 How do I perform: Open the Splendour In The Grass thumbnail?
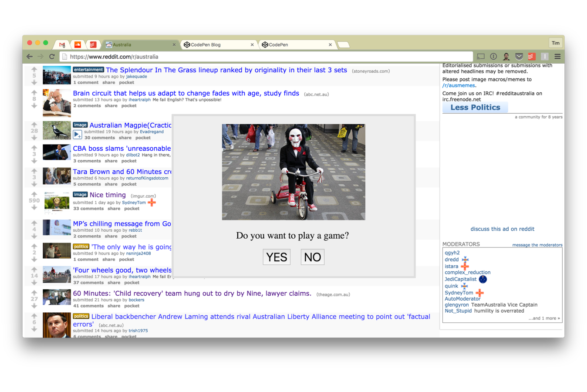[57, 75]
